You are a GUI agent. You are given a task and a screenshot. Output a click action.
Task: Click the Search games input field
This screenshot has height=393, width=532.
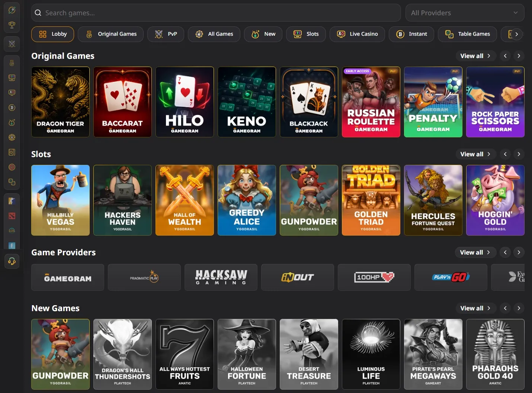216,13
